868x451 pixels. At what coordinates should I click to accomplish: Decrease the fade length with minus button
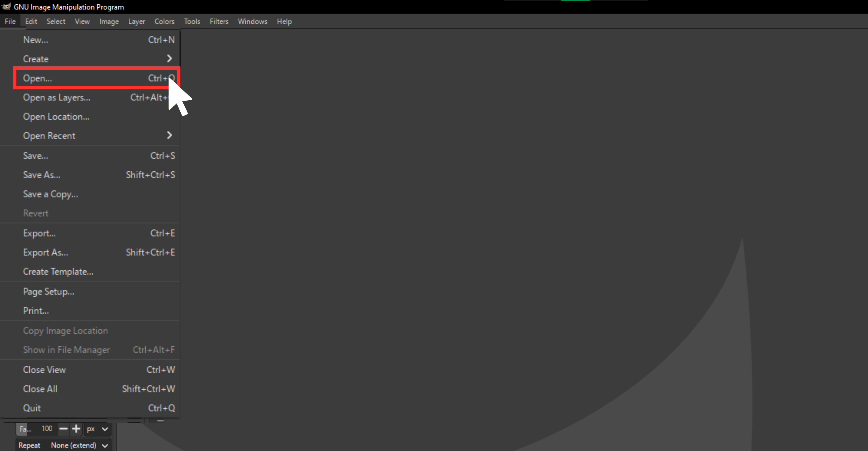tap(63, 429)
